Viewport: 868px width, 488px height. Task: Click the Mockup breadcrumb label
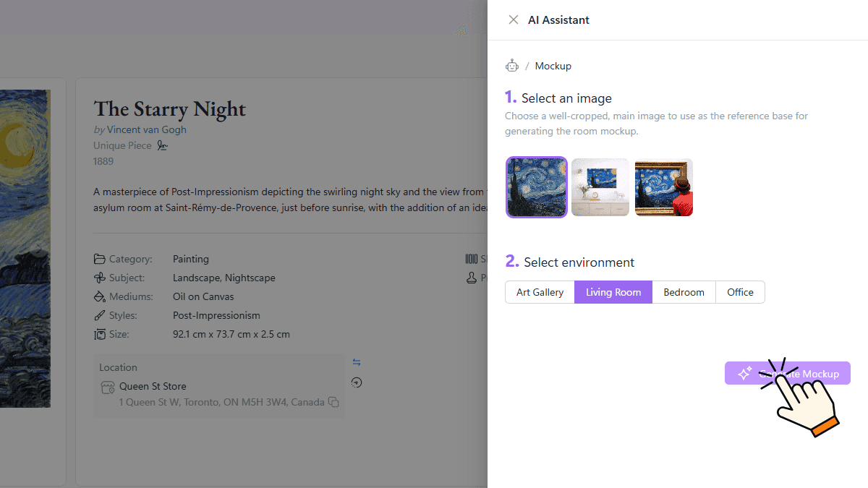[553, 66]
